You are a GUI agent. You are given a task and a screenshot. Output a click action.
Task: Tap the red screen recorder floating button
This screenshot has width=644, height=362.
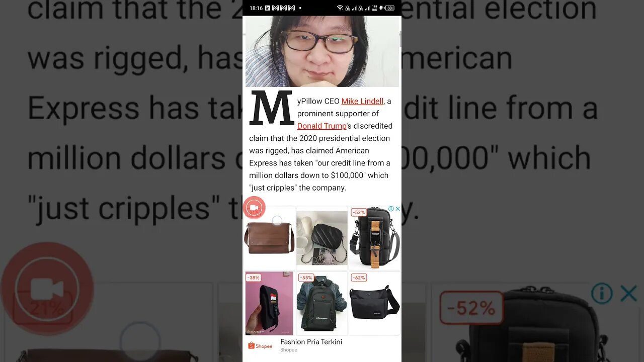[254, 208]
